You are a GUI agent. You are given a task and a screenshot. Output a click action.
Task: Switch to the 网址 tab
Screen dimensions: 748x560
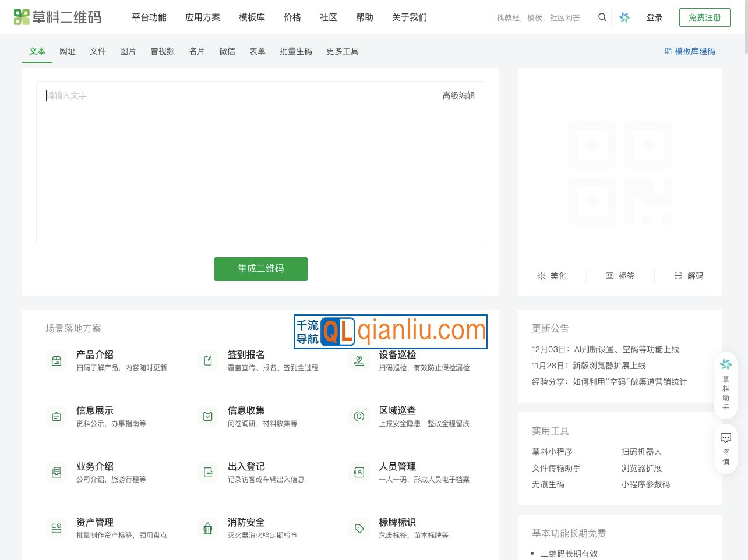pyautogui.click(x=68, y=51)
